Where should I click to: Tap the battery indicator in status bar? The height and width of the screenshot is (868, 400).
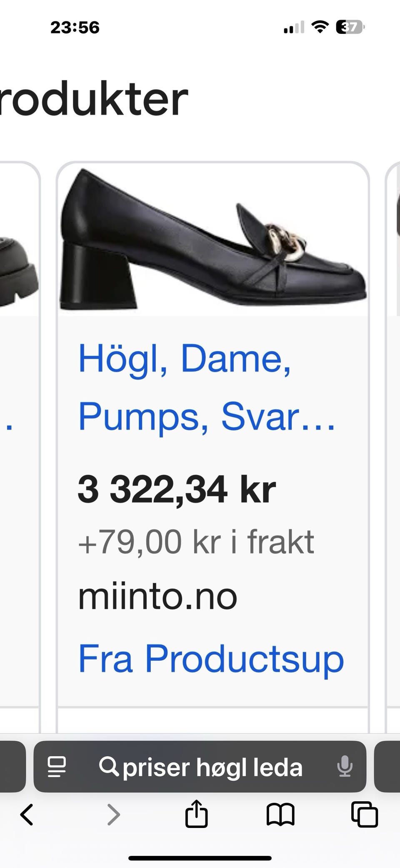pos(350,28)
